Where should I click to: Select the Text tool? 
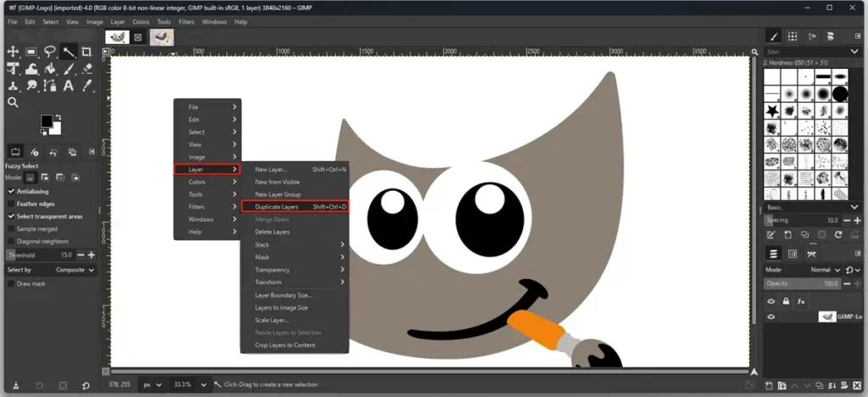pyautogui.click(x=69, y=86)
